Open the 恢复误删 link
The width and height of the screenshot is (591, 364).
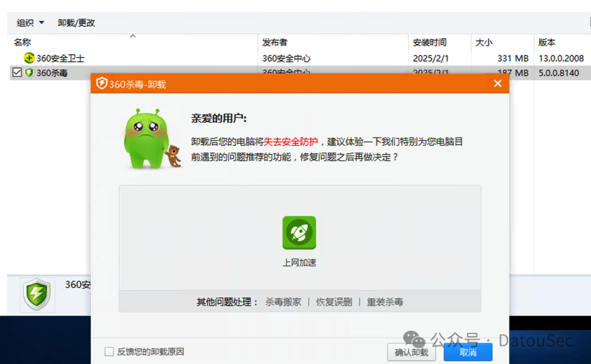(x=334, y=302)
